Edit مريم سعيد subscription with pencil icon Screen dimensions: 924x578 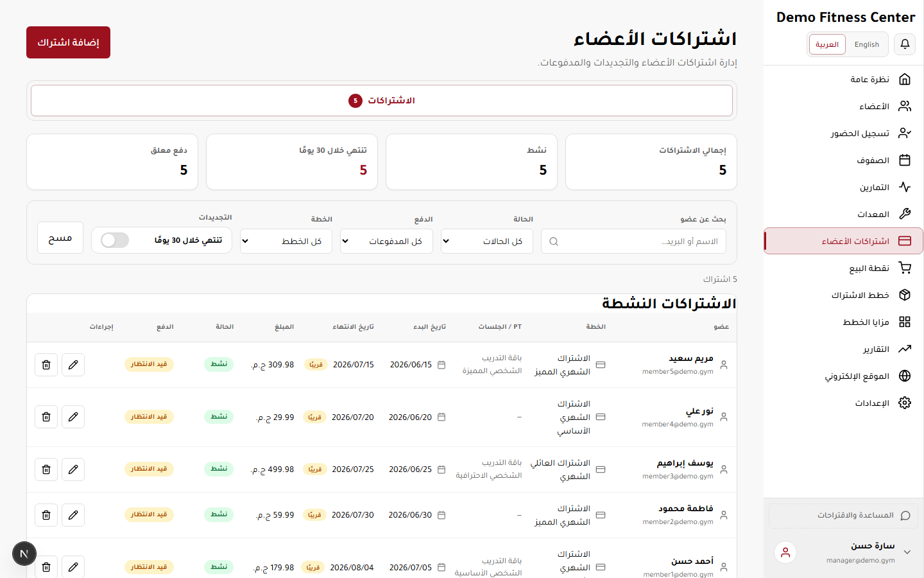73,365
